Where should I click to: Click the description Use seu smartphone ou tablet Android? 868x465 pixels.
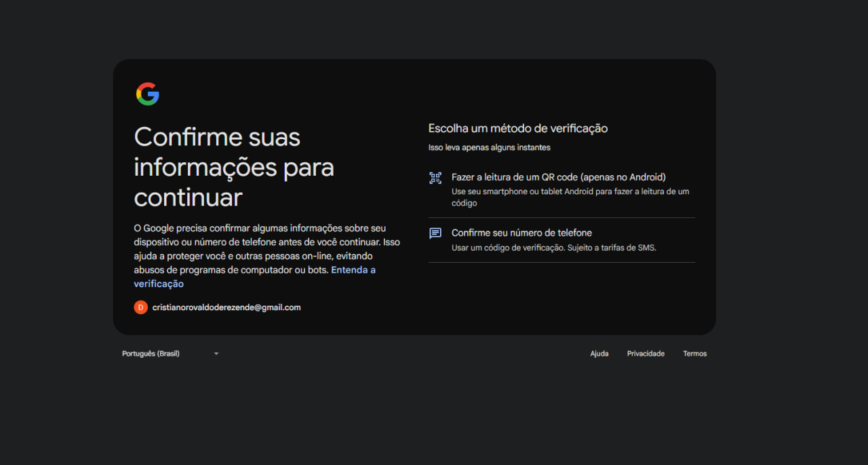(570, 197)
